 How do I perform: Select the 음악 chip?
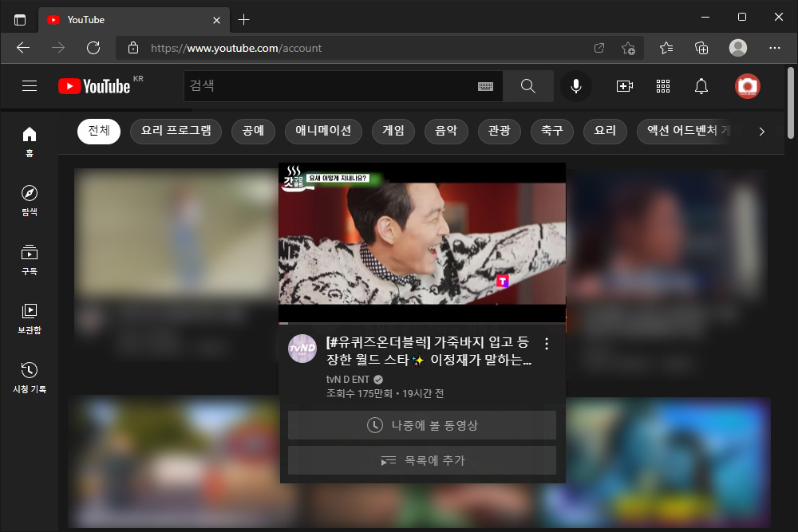point(446,132)
